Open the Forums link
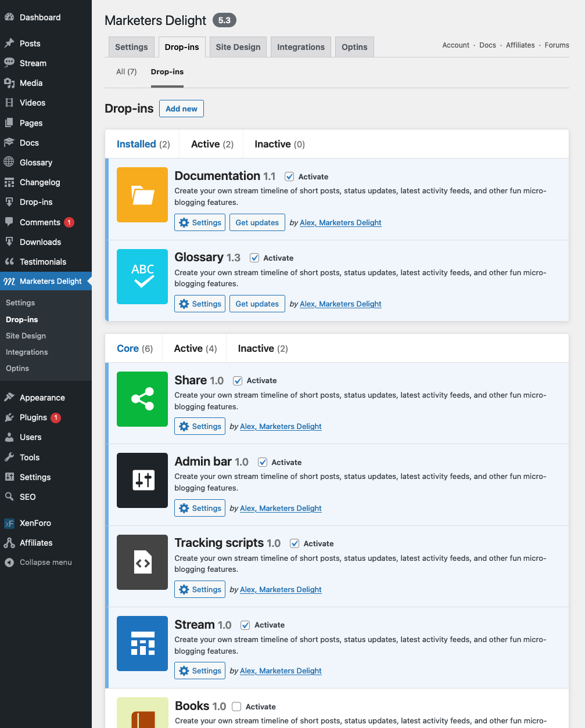This screenshot has height=728, width=585. click(557, 45)
